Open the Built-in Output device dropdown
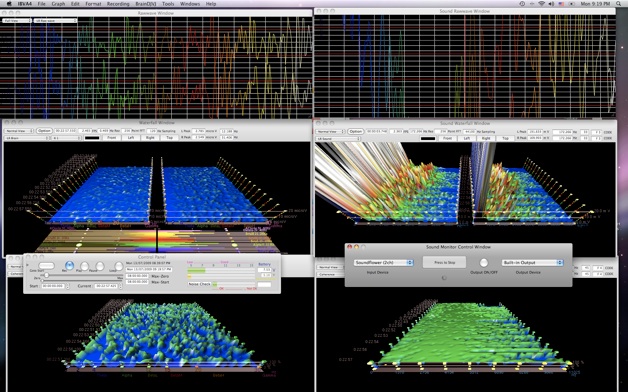Screen dimensions: 628x392 pyautogui.click(x=532, y=263)
